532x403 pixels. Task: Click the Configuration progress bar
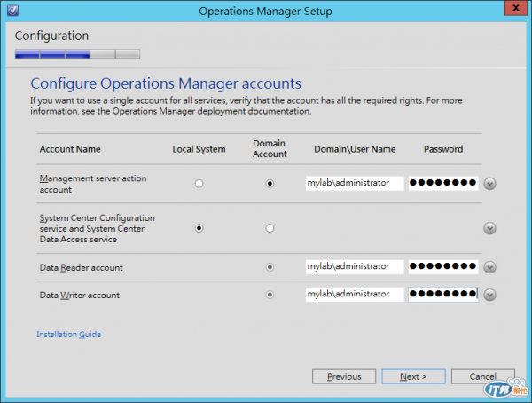coord(77,53)
